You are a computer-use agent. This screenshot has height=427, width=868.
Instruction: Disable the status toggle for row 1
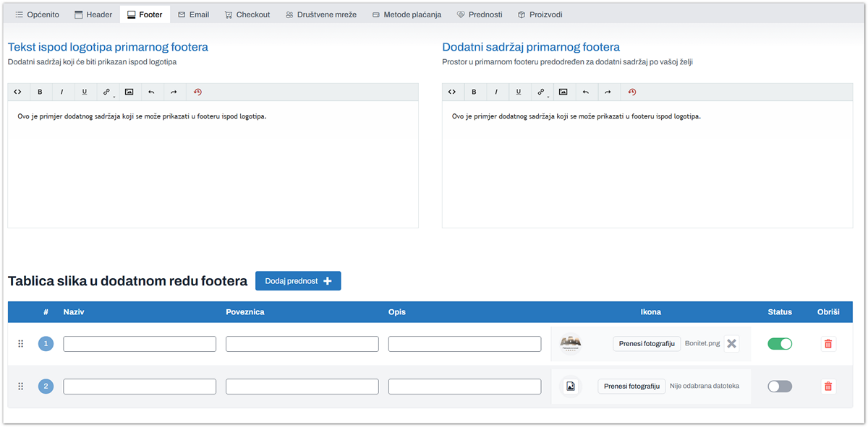point(780,344)
